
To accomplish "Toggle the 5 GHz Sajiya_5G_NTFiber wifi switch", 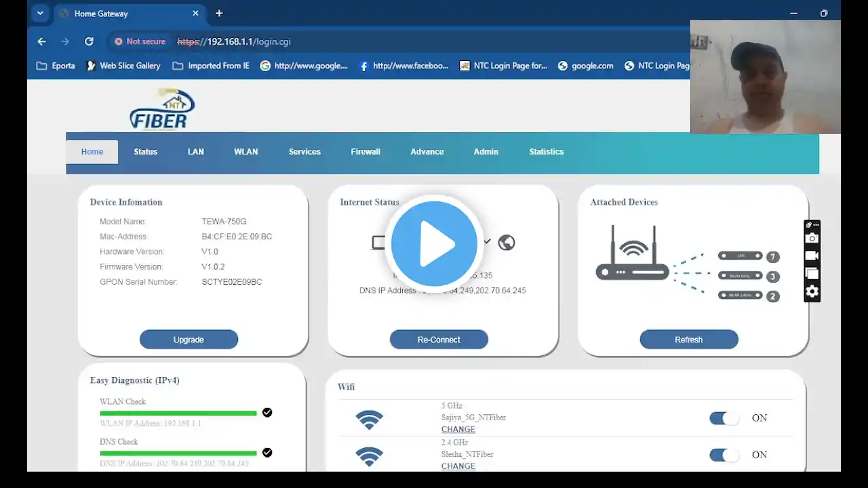I will click(724, 418).
